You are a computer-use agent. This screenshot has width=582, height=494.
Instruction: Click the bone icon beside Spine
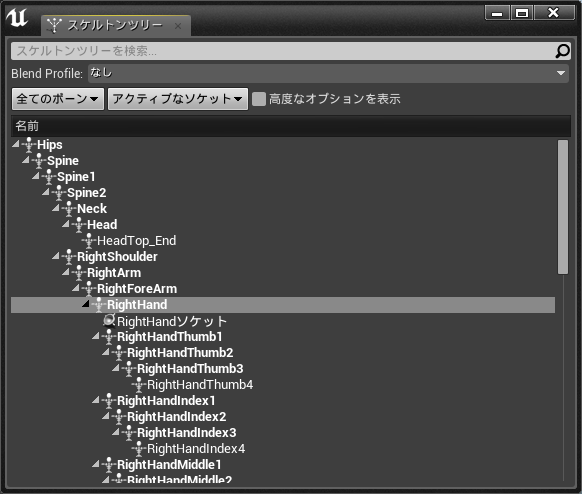coord(39,161)
